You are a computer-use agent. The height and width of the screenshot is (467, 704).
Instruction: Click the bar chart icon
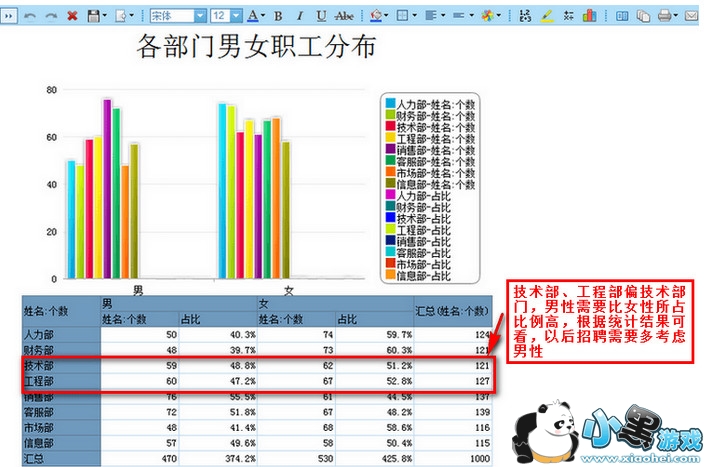tap(590, 16)
